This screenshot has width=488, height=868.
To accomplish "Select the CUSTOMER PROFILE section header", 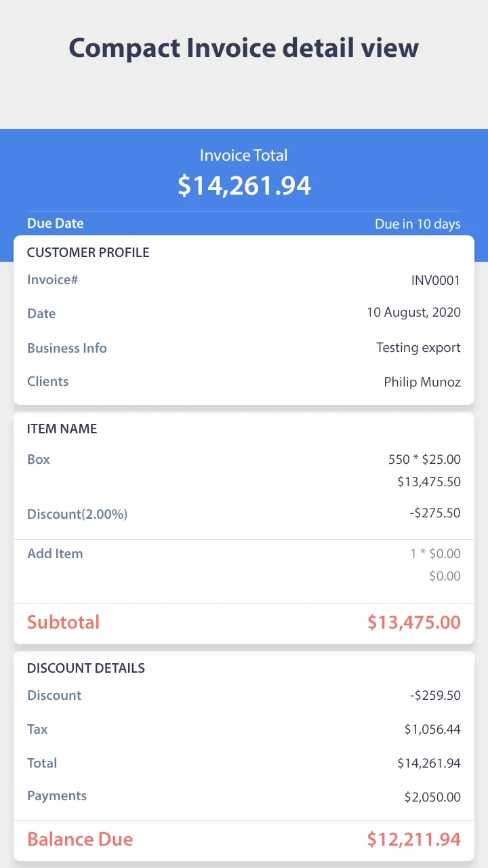I will pos(88,252).
